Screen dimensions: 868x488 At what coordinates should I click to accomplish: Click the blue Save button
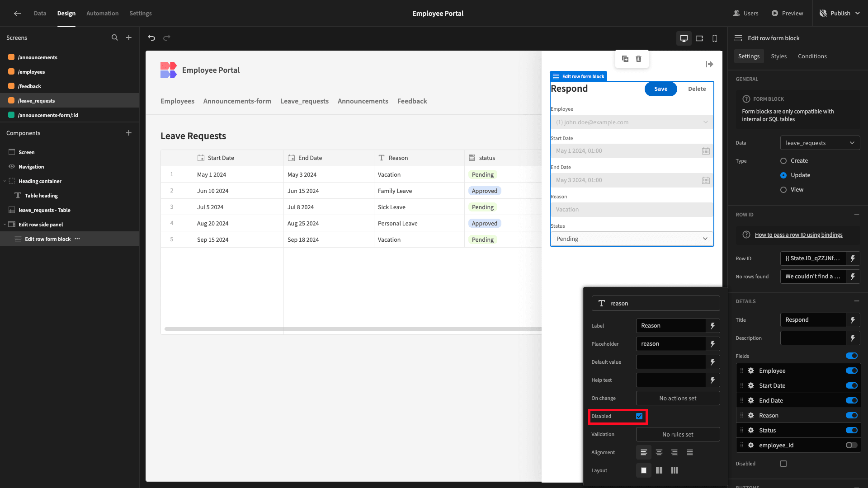tap(660, 89)
